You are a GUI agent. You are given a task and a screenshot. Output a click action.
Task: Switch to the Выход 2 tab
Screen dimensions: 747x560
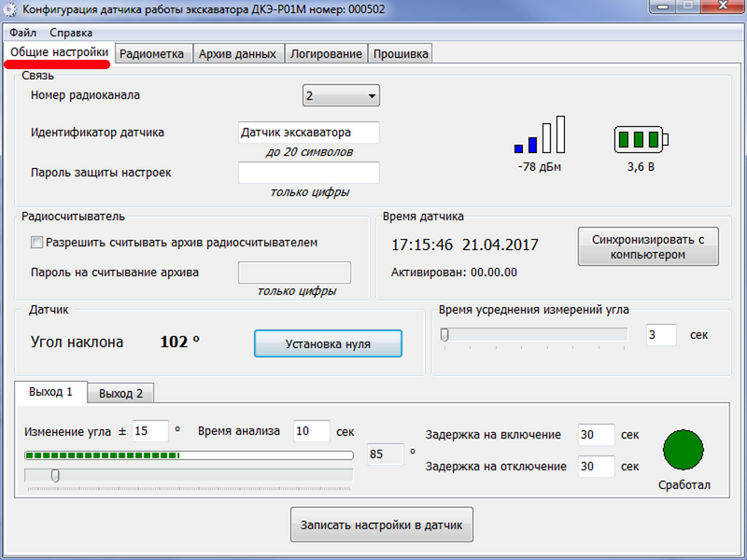(120, 394)
